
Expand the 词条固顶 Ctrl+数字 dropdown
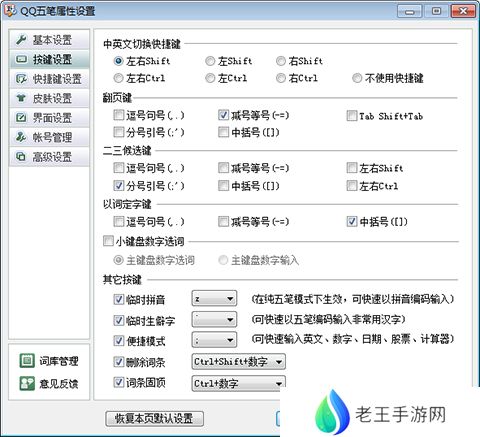point(239,383)
